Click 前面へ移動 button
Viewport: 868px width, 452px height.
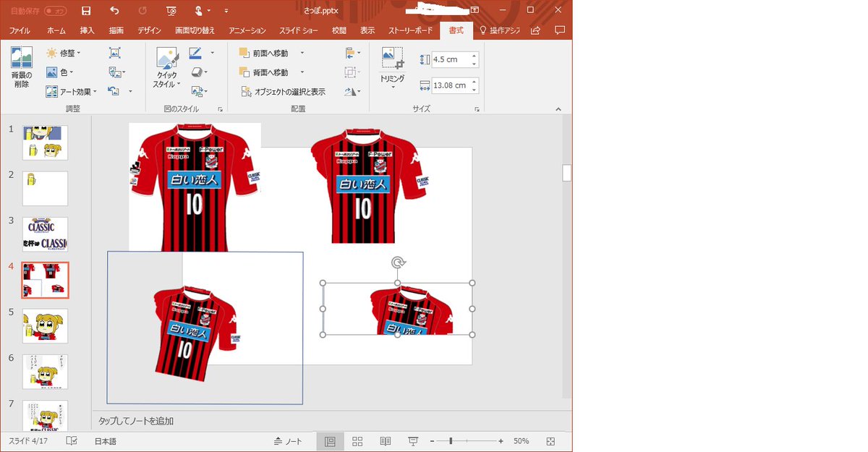[263, 53]
